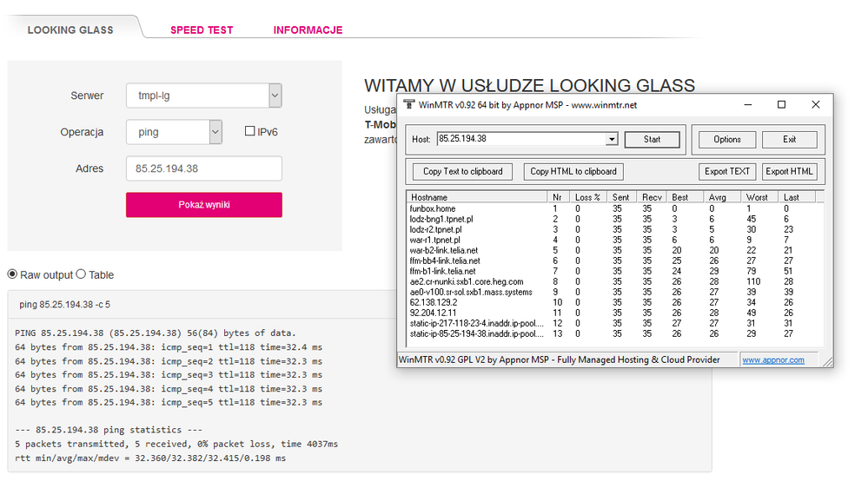Close the WinMTR window

pyautogui.click(x=815, y=105)
